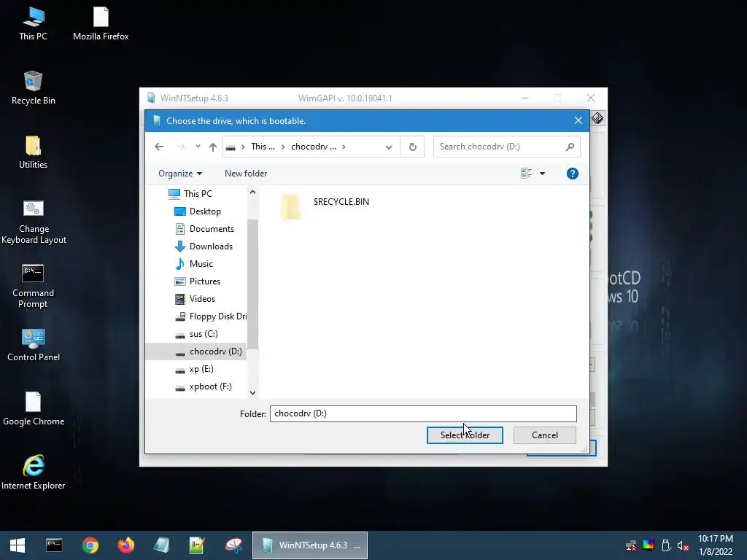The width and height of the screenshot is (747, 560).
Task: Open Control Panel desktop icon
Action: (x=34, y=345)
